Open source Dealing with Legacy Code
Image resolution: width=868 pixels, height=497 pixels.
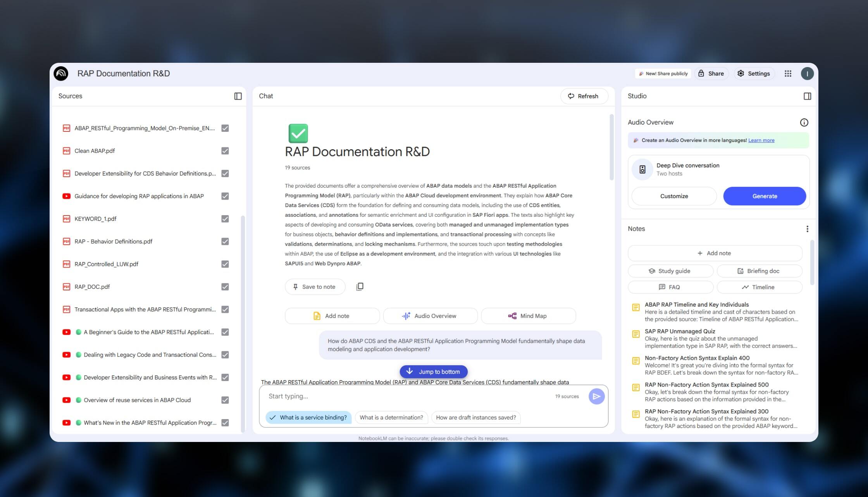(x=150, y=355)
